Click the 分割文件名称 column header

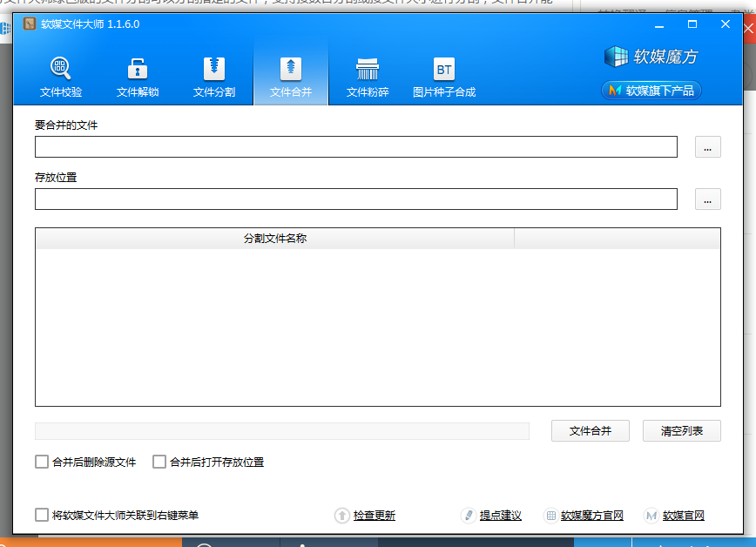(x=275, y=238)
